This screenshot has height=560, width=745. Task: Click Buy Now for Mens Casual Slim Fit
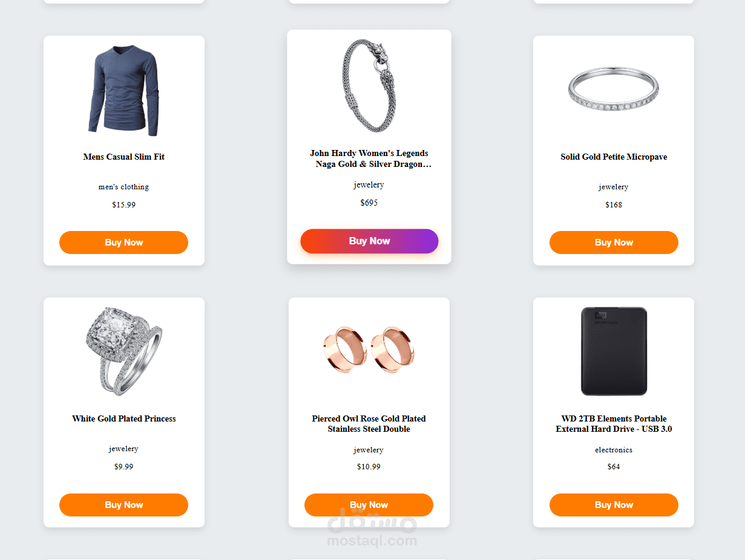point(123,243)
